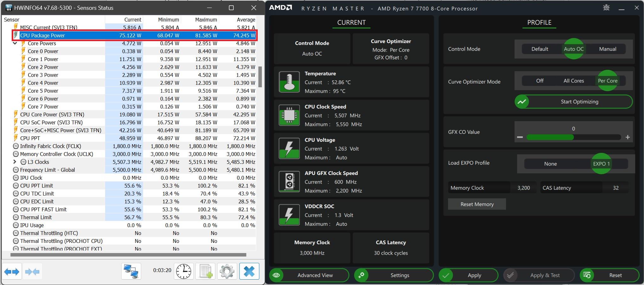The image size is (644, 285).
Task: Click the CPU Package Power bolt icon
Action: point(16,35)
